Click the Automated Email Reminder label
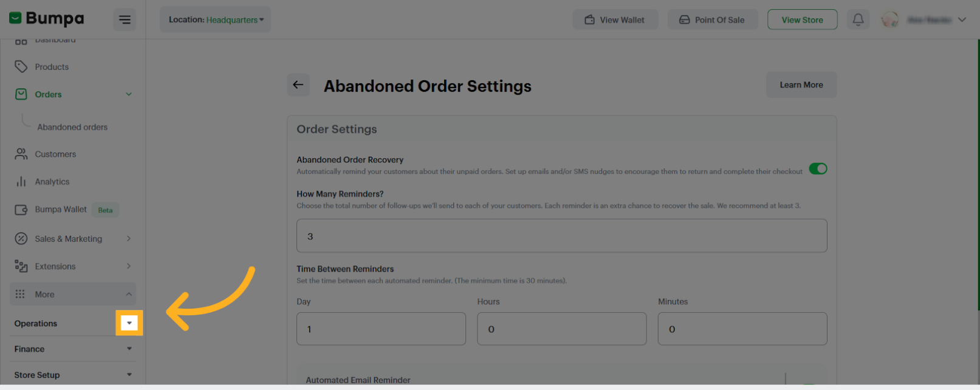This screenshot has width=980, height=390. coord(358,380)
